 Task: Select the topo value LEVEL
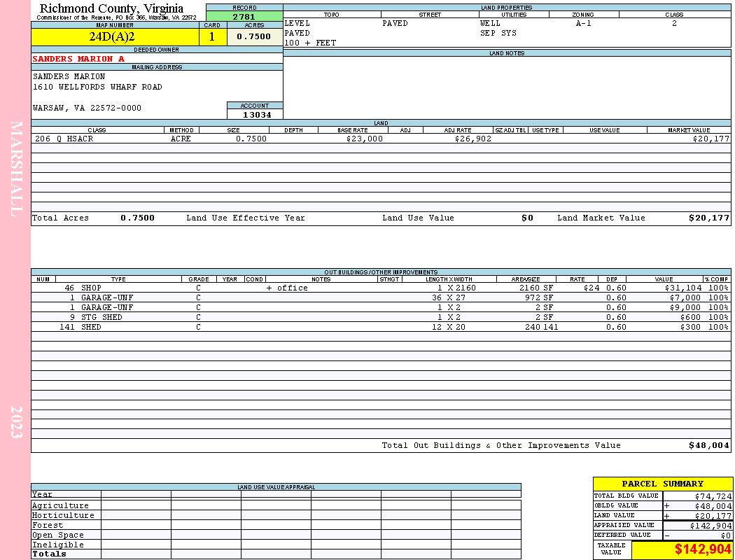pyautogui.click(x=297, y=23)
